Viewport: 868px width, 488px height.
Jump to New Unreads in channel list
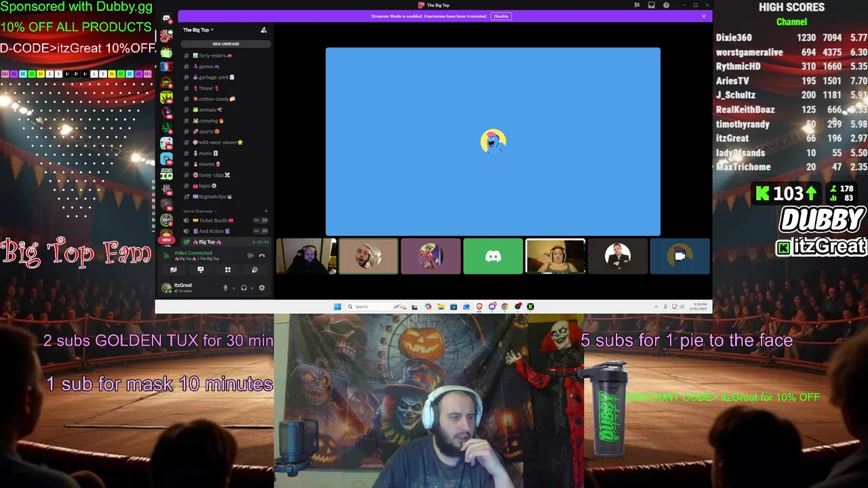tap(226, 43)
